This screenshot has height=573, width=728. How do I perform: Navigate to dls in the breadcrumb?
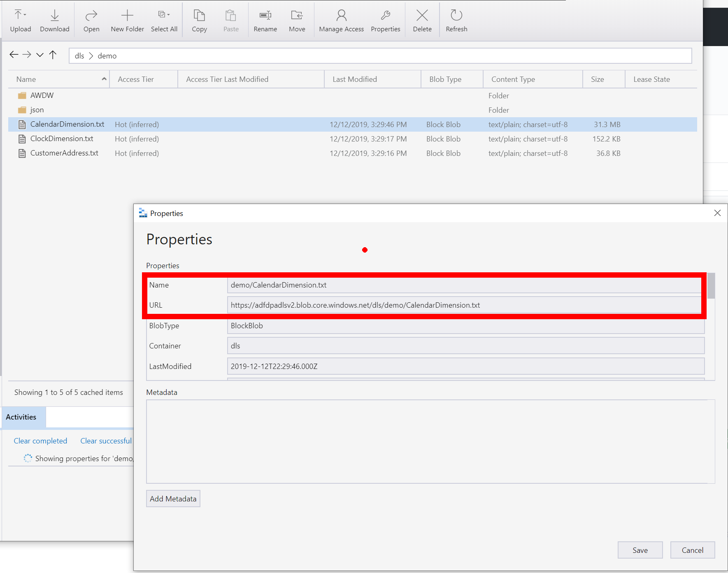click(x=80, y=56)
